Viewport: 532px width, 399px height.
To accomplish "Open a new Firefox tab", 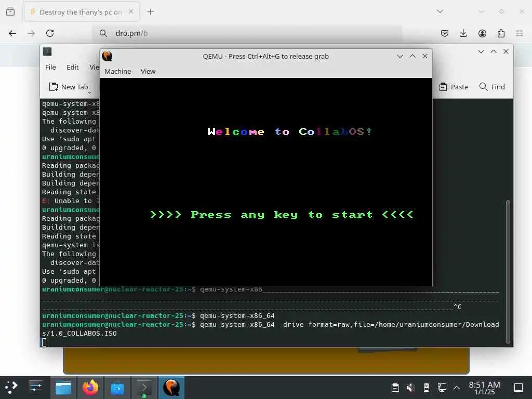I will click(x=150, y=12).
